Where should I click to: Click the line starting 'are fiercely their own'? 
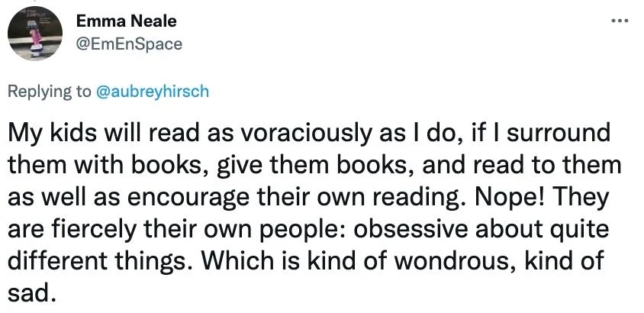[x=308, y=229]
